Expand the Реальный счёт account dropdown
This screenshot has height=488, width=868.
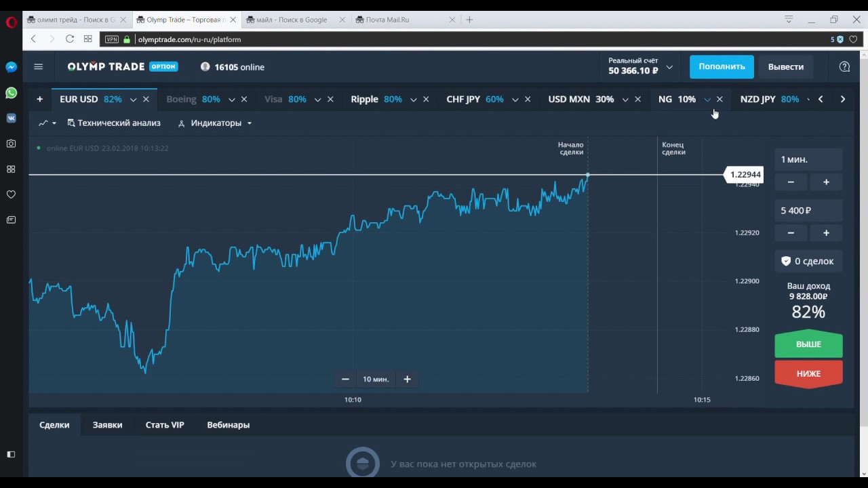[669, 67]
